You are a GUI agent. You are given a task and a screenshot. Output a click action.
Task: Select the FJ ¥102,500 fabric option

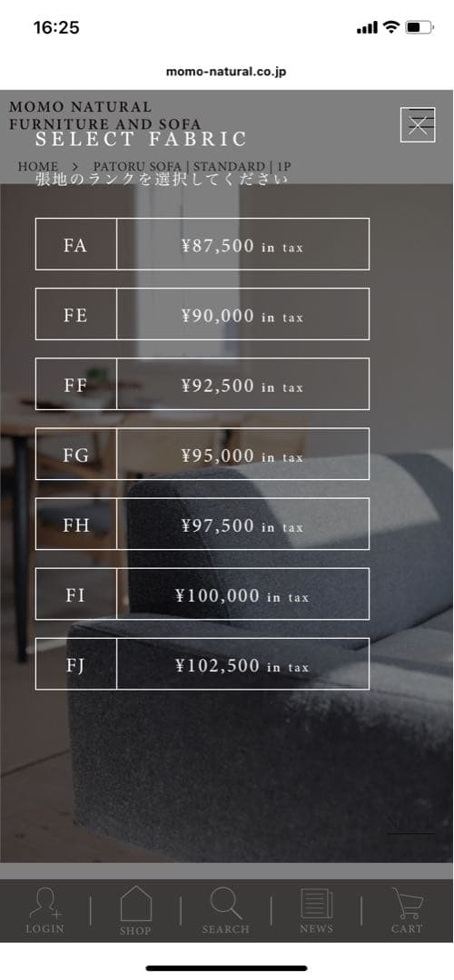[x=202, y=664]
